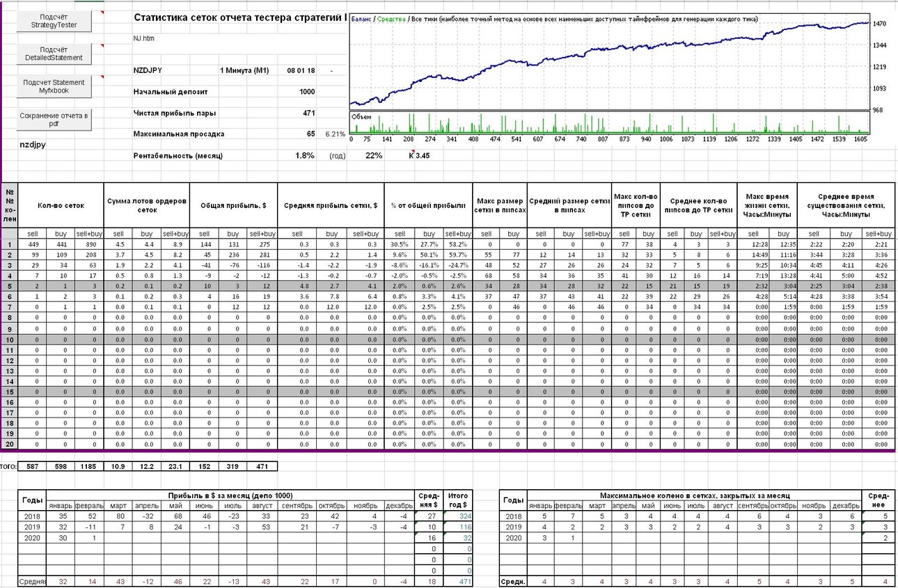Select the 'Прибыль в $ за месяц (депо 1000)' header

click(x=231, y=495)
